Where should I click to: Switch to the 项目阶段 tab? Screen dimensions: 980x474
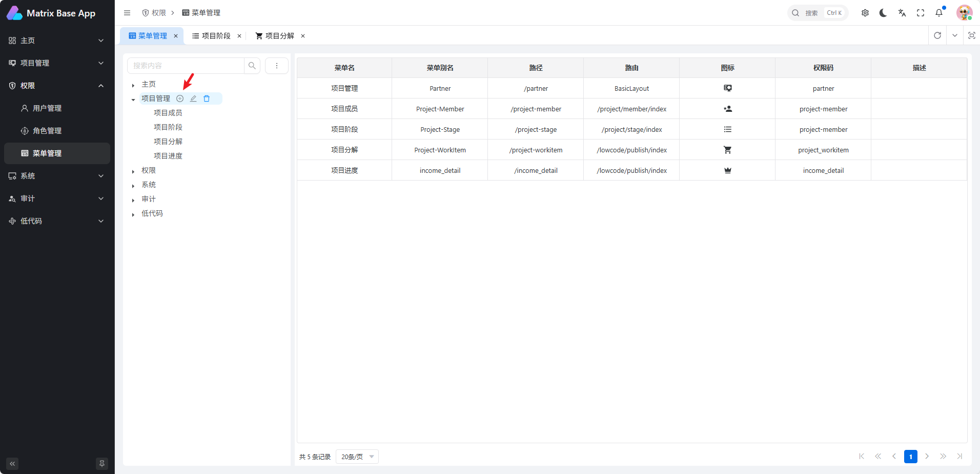click(x=215, y=35)
